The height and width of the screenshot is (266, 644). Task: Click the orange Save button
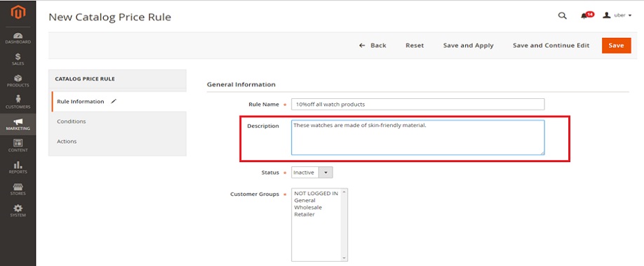616,46
